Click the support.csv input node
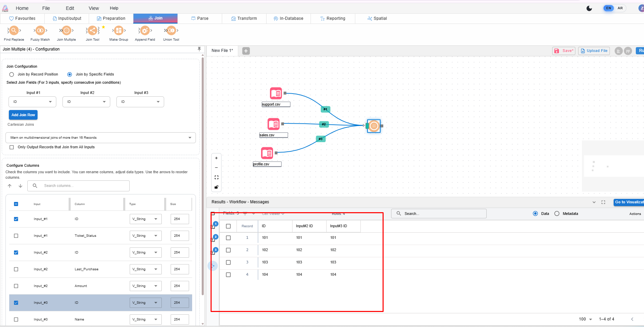Viewport: 644px width, 327px height. (276, 93)
